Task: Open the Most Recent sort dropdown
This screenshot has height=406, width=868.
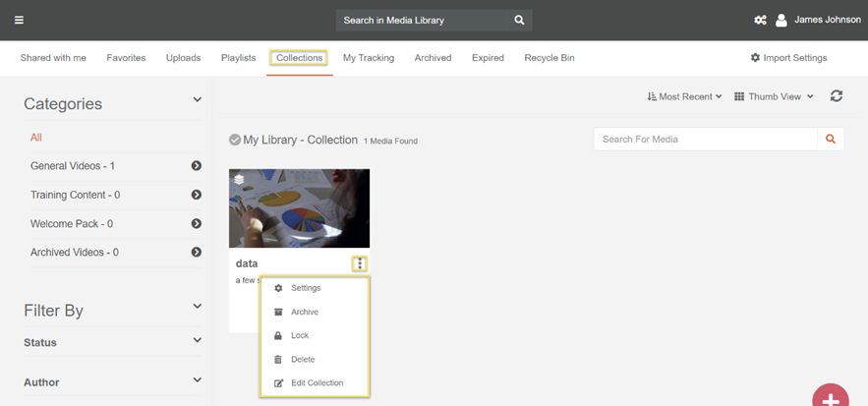Action: click(x=685, y=96)
